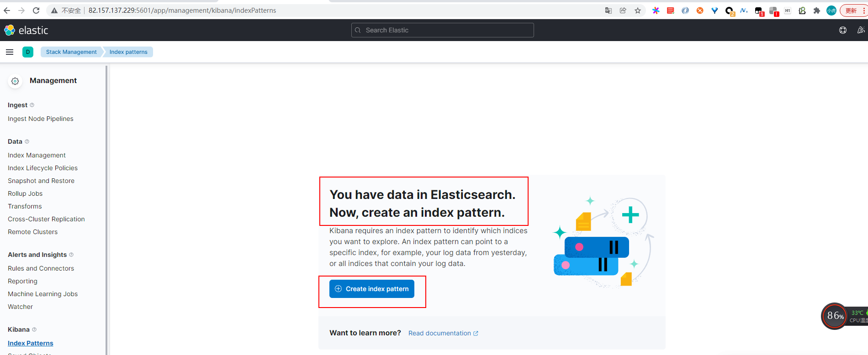868x355 pixels.
Task: Open Index Management in the sidebar
Action: pos(37,155)
